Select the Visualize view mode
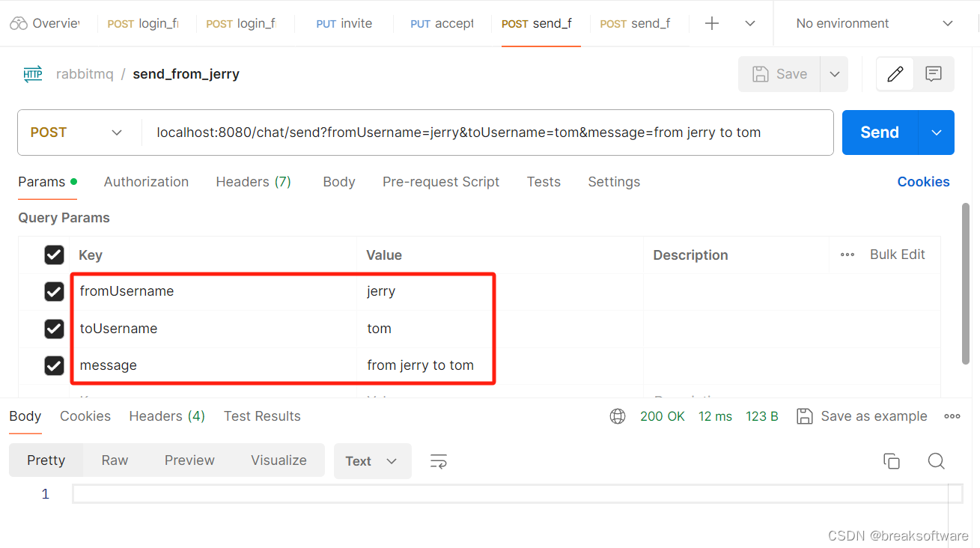This screenshot has height=548, width=980. (279, 460)
